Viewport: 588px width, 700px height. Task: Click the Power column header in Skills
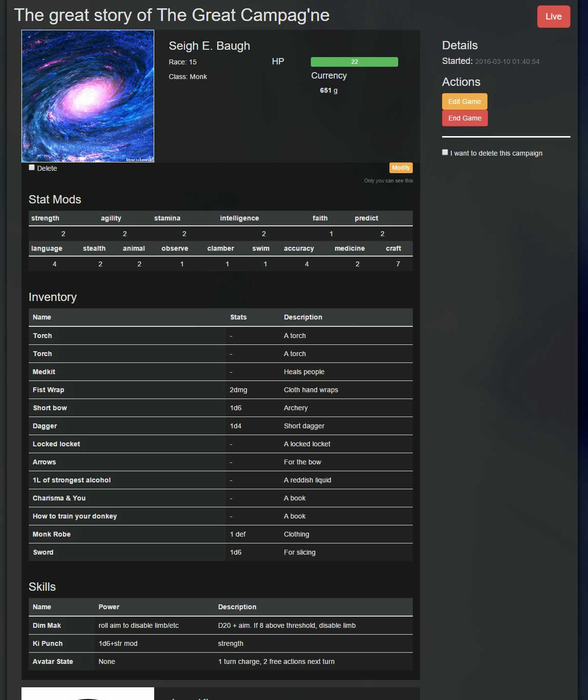coord(109,607)
